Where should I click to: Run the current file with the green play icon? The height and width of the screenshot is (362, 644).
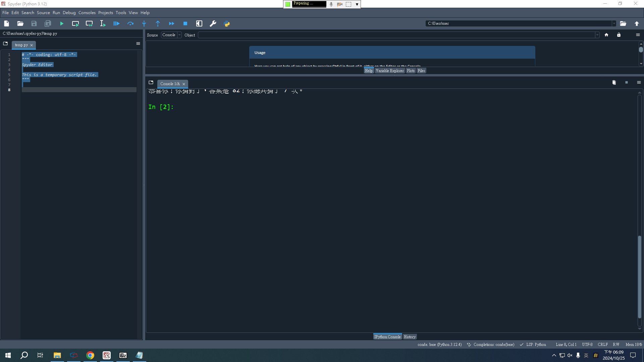[62, 23]
